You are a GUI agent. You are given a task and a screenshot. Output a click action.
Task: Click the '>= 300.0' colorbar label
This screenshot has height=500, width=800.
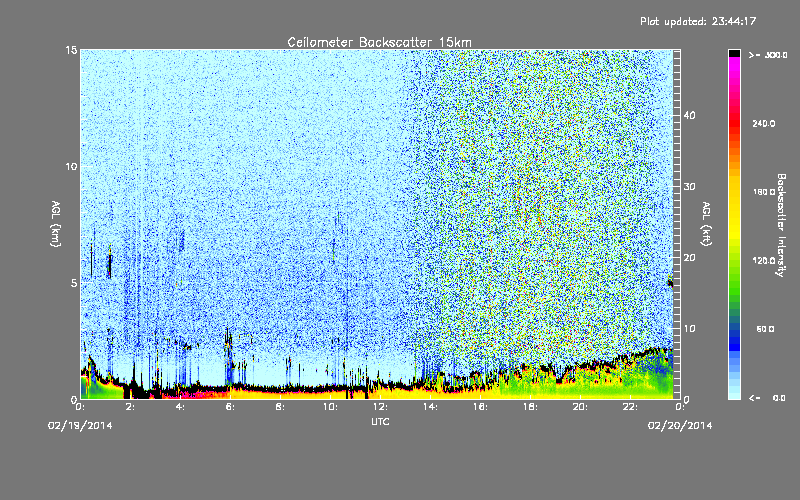[768, 55]
